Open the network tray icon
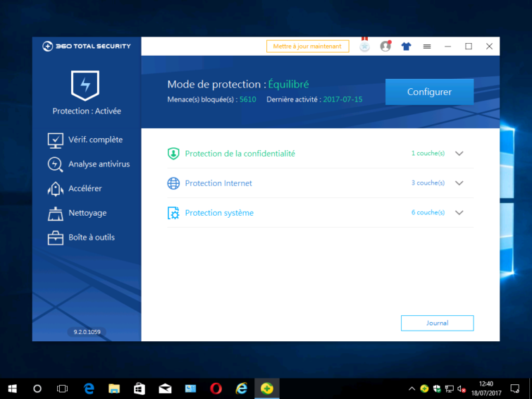532x399 pixels. (450, 389)
